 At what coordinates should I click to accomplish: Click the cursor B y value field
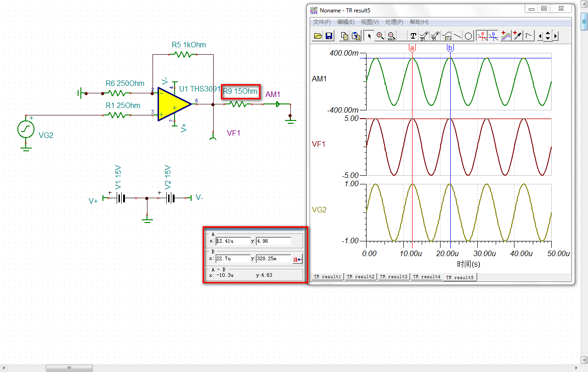[273, 259]
